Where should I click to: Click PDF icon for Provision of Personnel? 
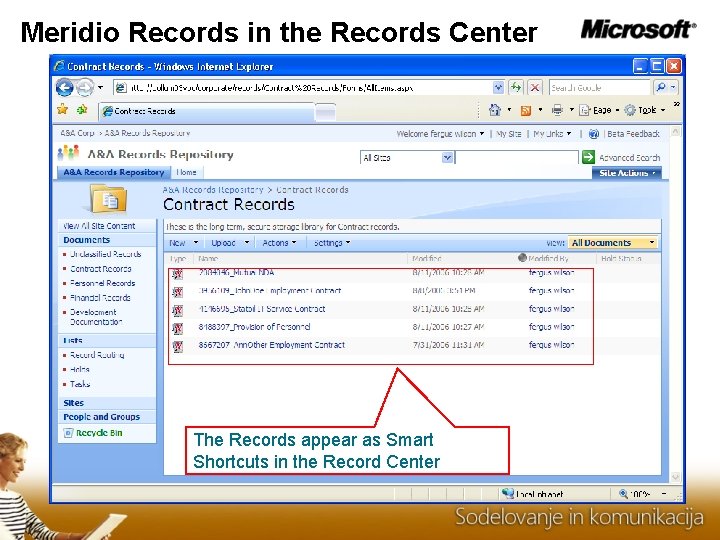[x=178, y=328]
